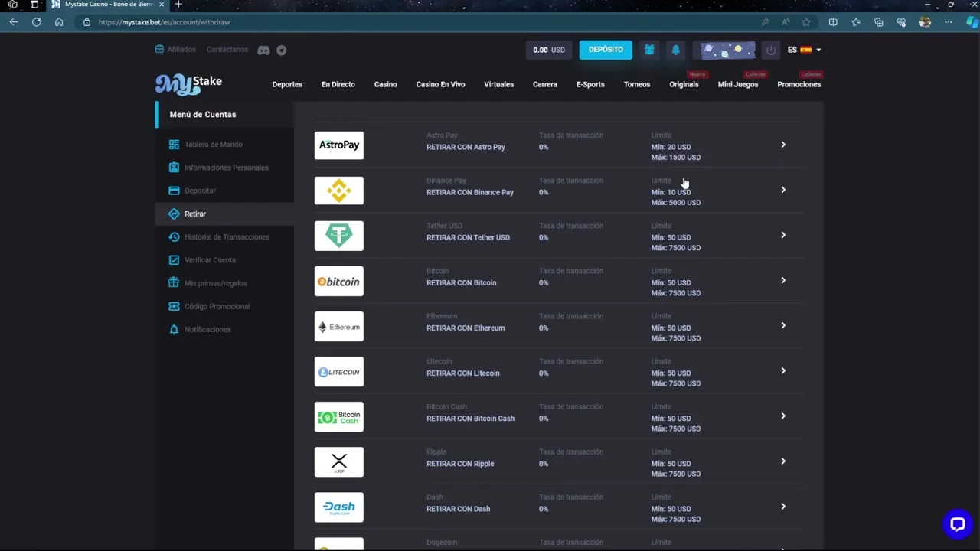
Task: Click the browser home icon
Action: click(59, 22)
